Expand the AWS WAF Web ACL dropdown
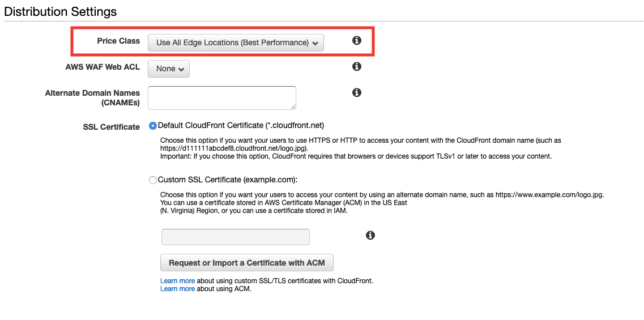 click(169, 69)
